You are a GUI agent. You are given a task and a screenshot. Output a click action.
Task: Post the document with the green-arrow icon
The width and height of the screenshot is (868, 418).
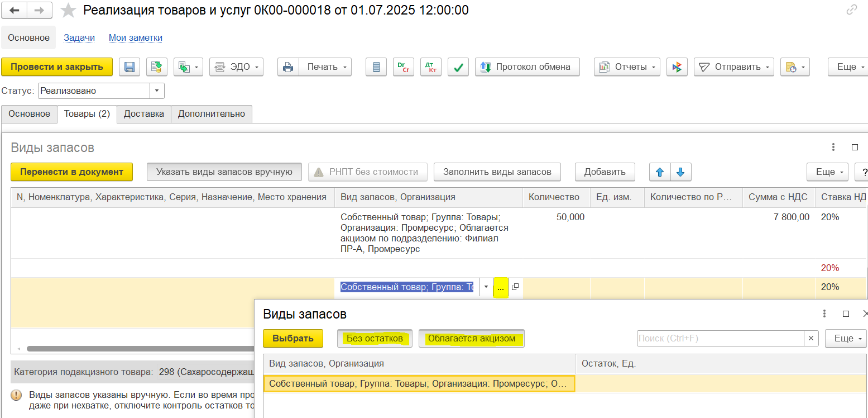pos(157,67)
